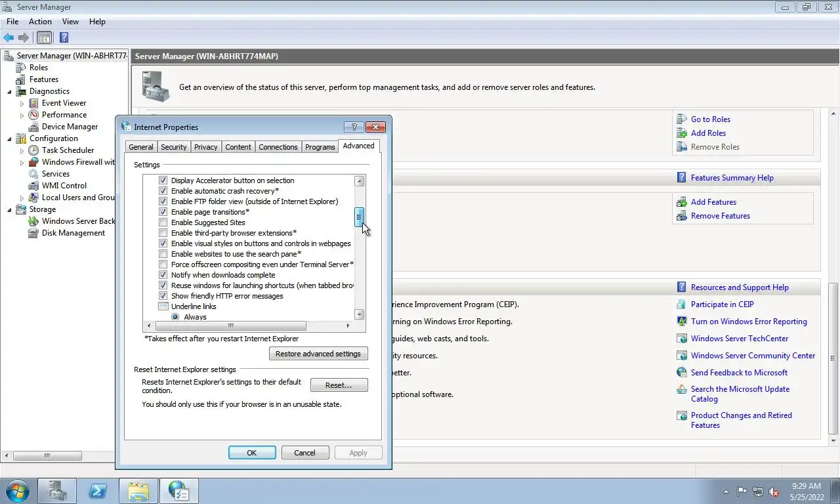Open PowerShell from the taskbar

[98, 491]
